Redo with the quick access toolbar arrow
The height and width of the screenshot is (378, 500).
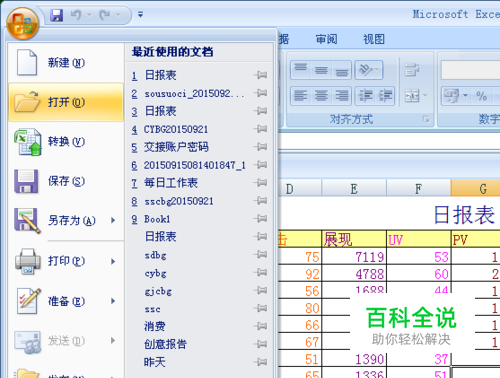click(x=104, y=15)
